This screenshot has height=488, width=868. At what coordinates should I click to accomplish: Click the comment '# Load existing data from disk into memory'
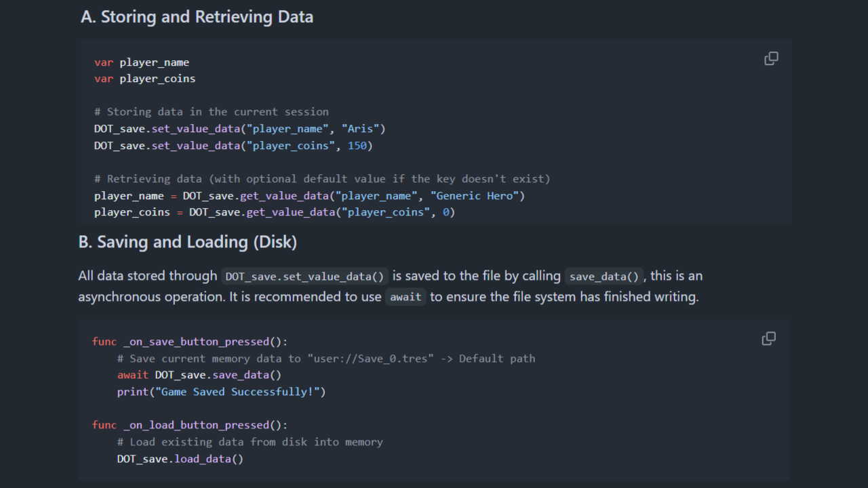[x=250, y=442]
